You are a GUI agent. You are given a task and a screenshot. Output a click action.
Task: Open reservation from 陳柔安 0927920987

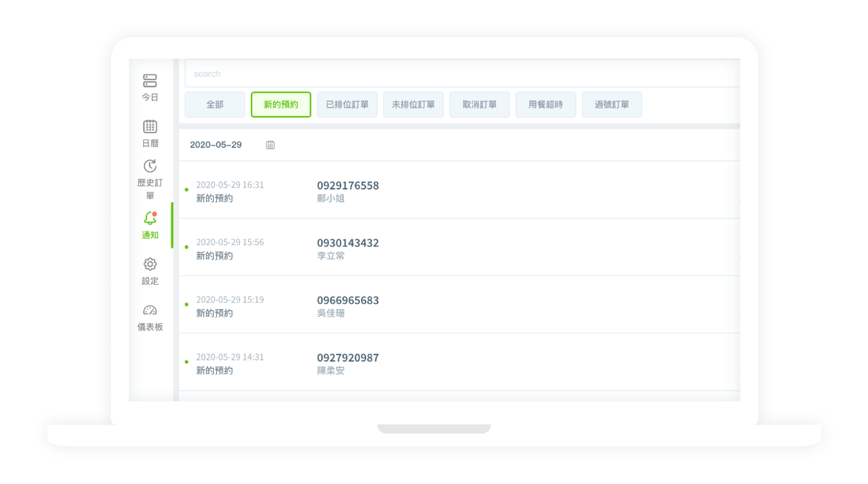[348, 363]
